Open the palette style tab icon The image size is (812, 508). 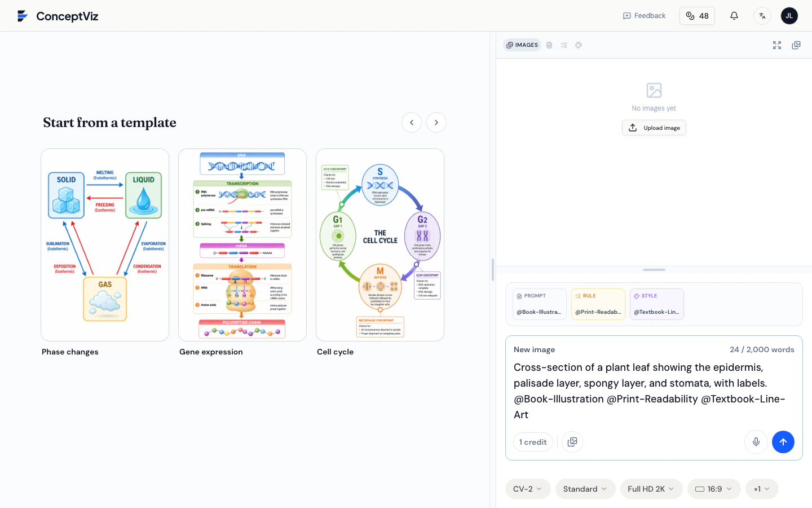point(579,45)
